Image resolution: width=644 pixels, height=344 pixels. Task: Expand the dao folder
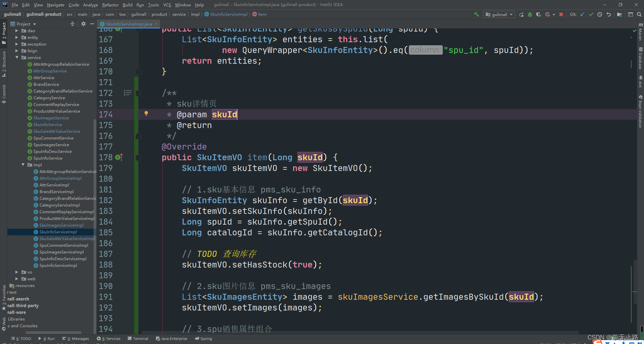click(x=17, y=31)
